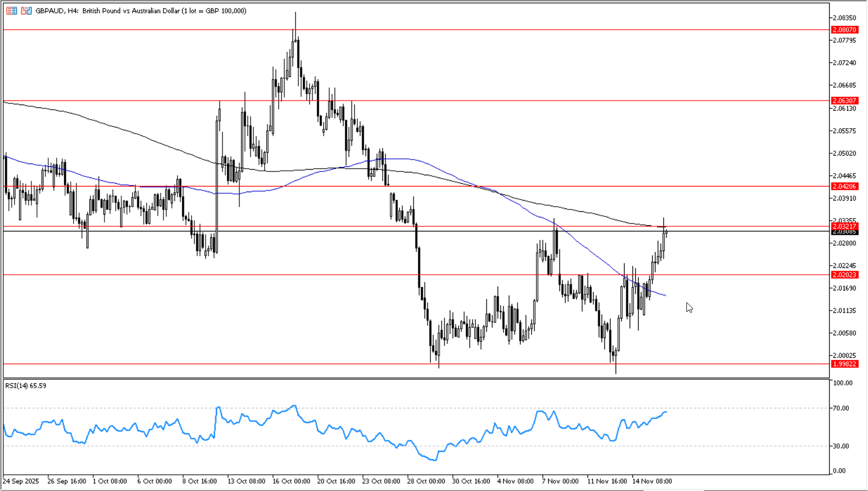Click the 2.03217 red price label

(844, 226)
